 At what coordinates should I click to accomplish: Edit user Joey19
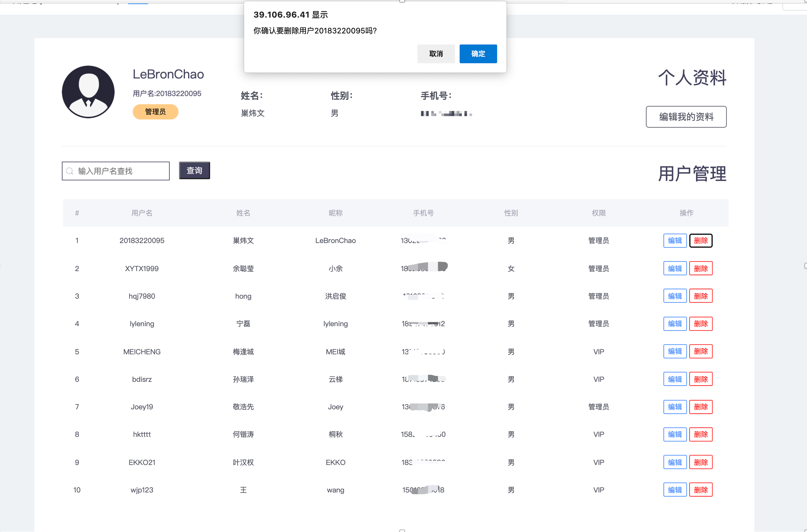(674, 406)
